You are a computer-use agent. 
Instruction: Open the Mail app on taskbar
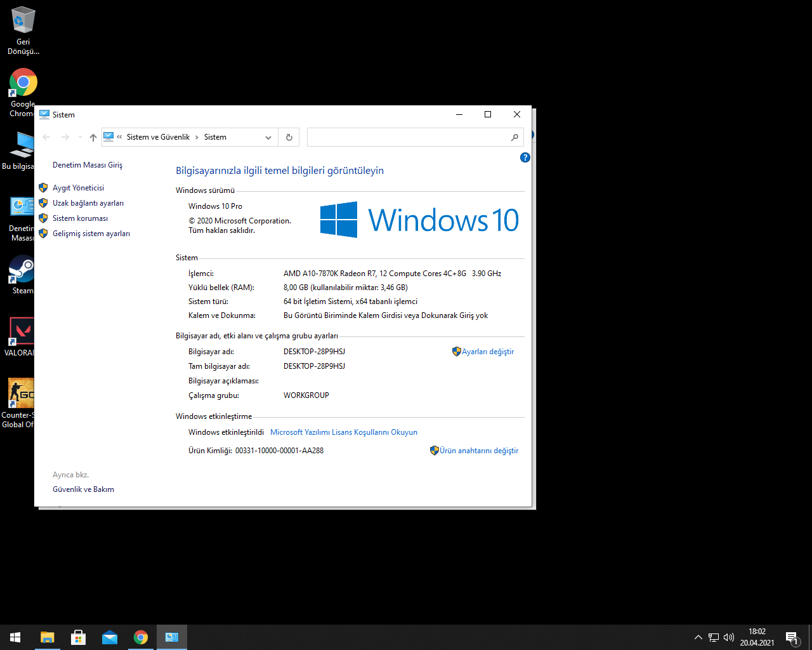click(110, 637)
